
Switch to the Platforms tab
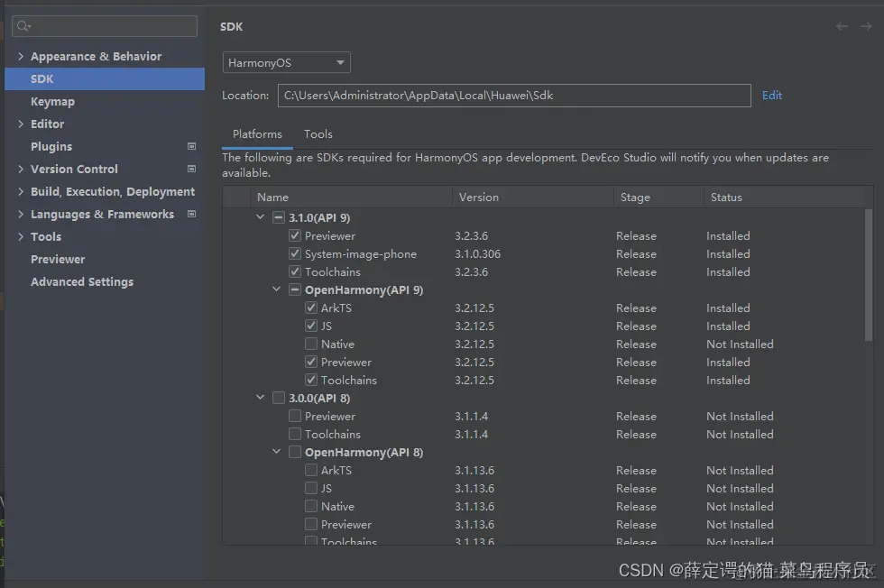pos(257,134)
